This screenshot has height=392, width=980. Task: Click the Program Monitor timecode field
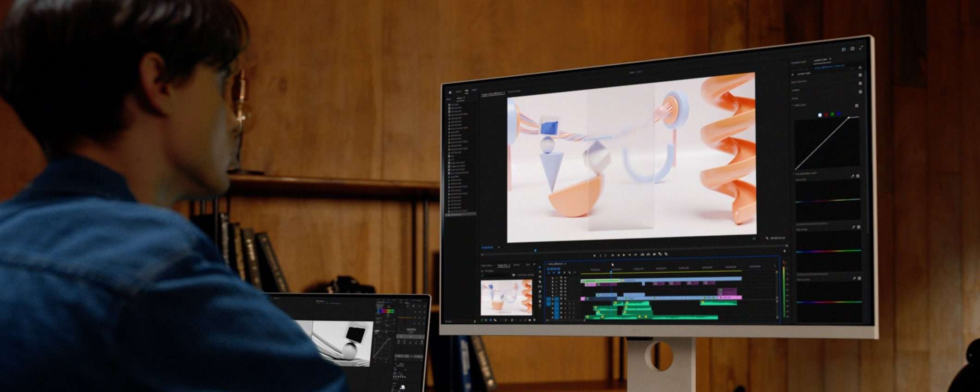click(487, 248)
